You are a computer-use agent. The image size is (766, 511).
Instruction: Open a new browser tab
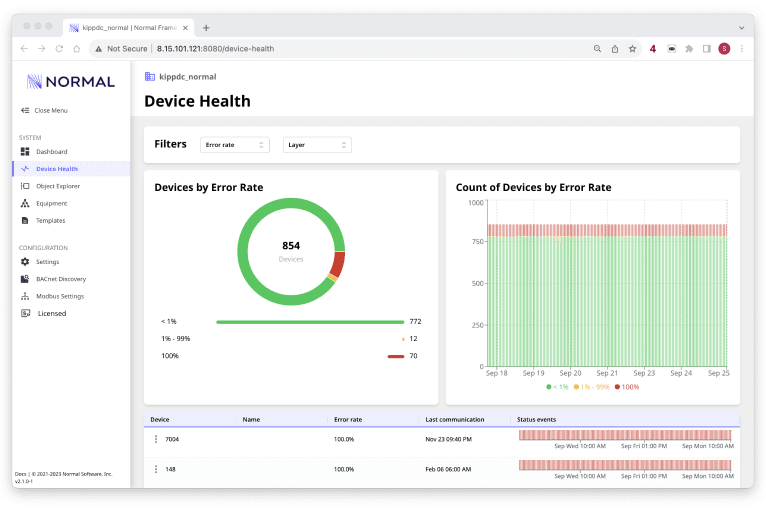[206, 28]
